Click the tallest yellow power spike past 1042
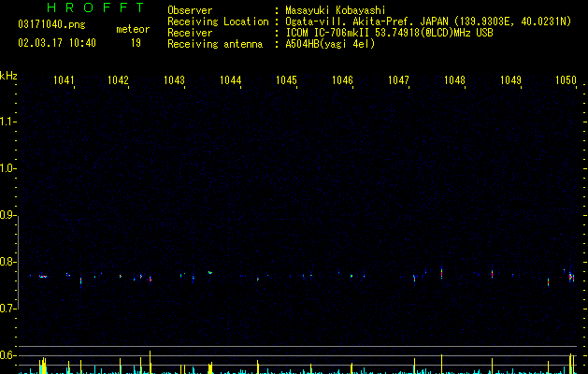This screenshot has height=374, width=588. (150, 362)
